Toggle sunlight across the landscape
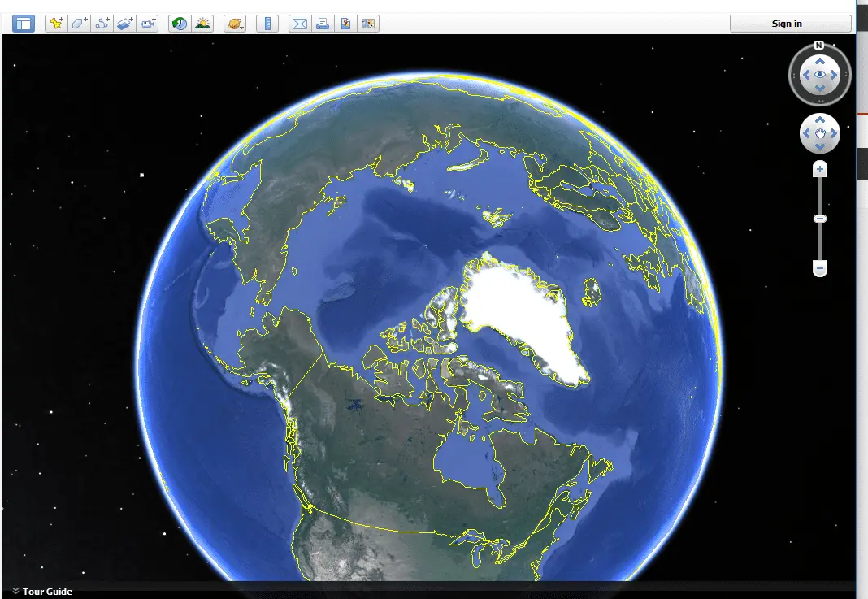Screen dimensions: 868x599 pyautogui.click(x=202, y=24)
